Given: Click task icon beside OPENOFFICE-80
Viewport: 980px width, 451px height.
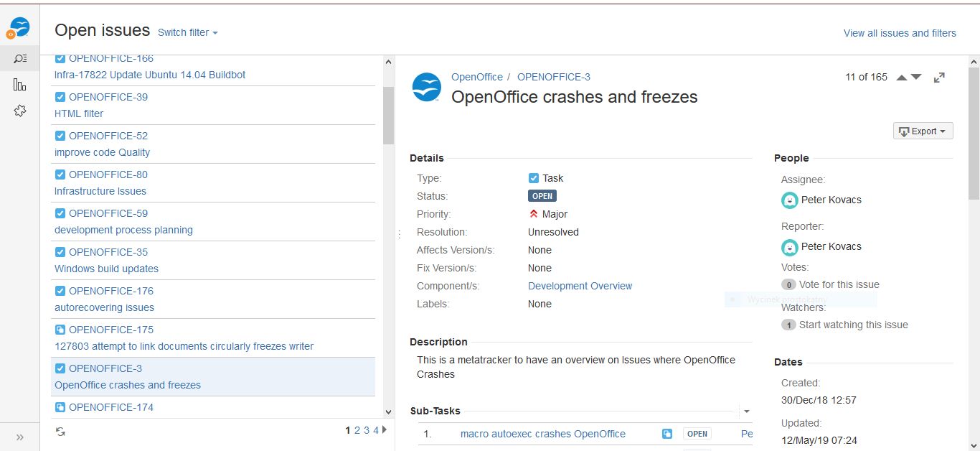Looking at the screenshot, I should [60, 175].
